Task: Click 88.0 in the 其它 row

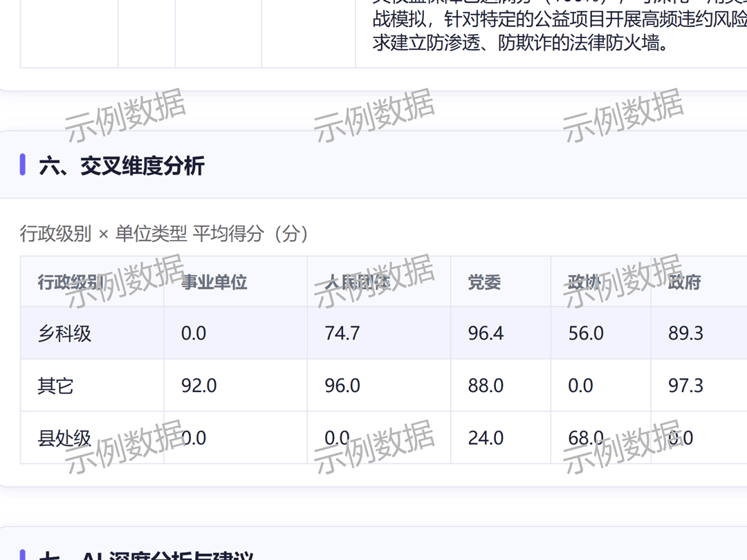Action: pos(486,386)
